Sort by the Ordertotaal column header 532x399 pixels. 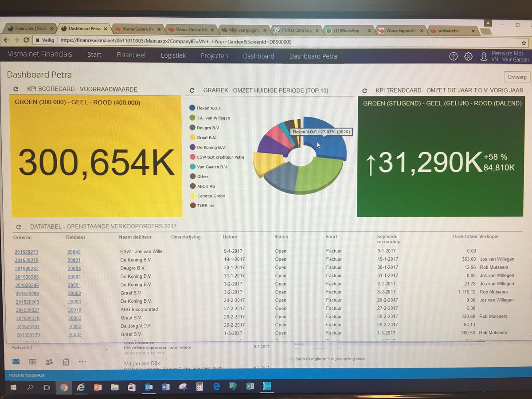(464, 236)
